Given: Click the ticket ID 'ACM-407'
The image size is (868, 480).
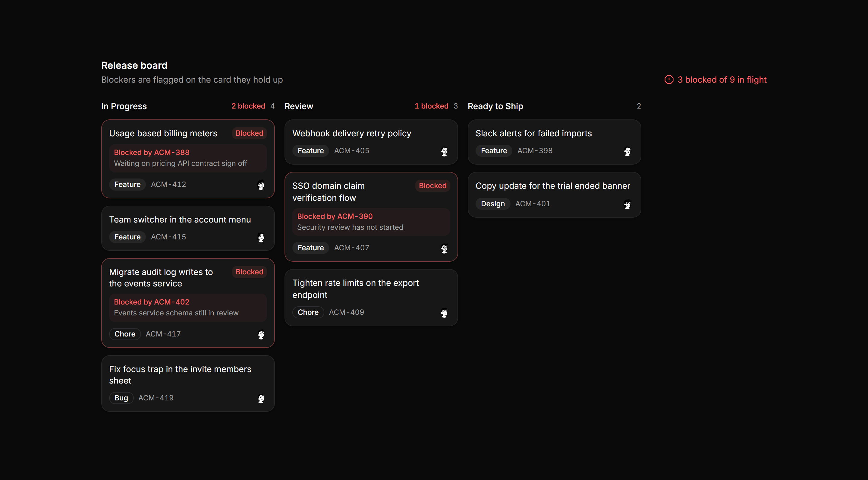Looking at the screenshot, I should (352, 248).
